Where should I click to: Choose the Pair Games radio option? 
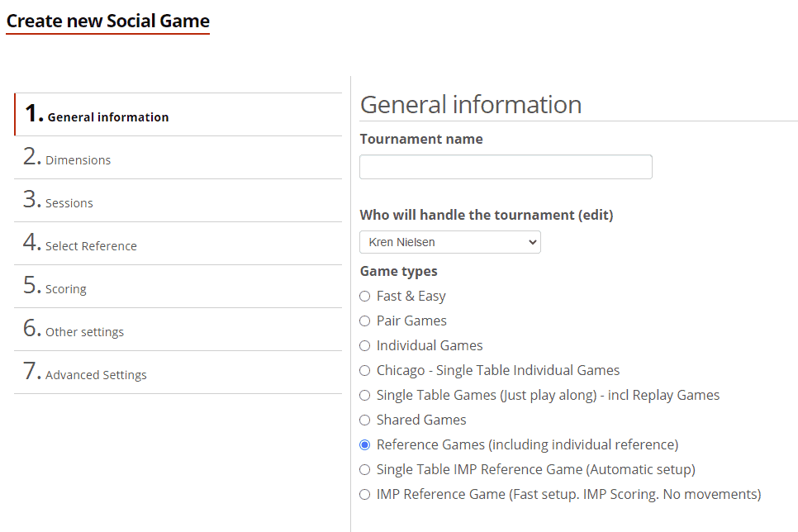pos(365,321)
